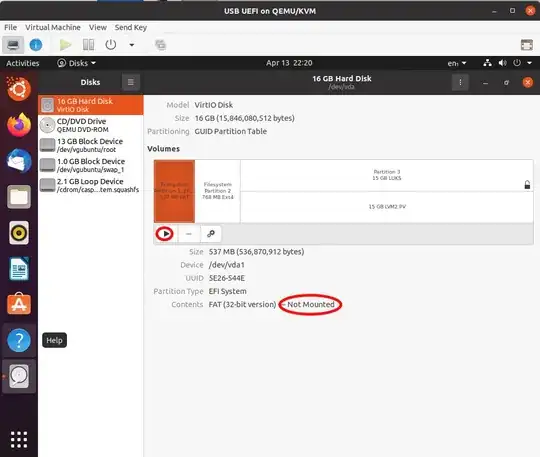Open the drive options three-dot menu
The height and width of the screenshot is (457, 540).
(460, 82)
